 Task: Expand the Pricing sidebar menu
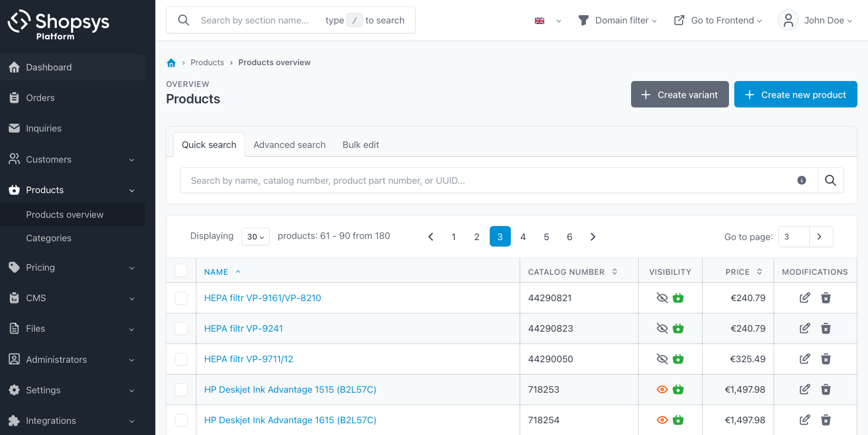click(x=72, y=268)
